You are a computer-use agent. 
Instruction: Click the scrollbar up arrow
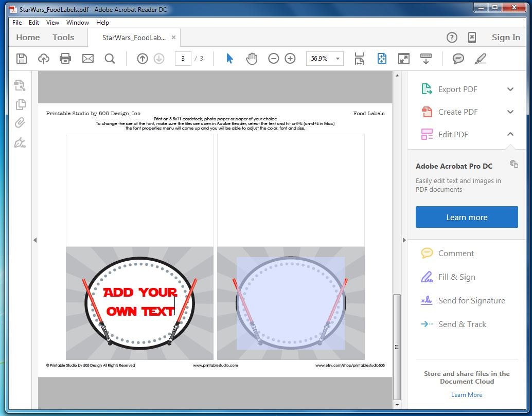pos(397,75)
